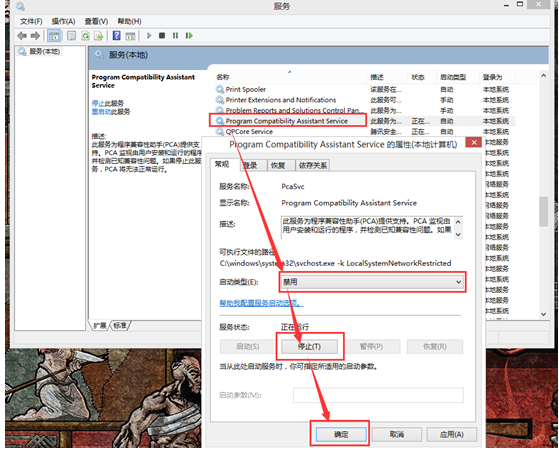Select Program Compatibility Assistant Service row

pos(363,121)
